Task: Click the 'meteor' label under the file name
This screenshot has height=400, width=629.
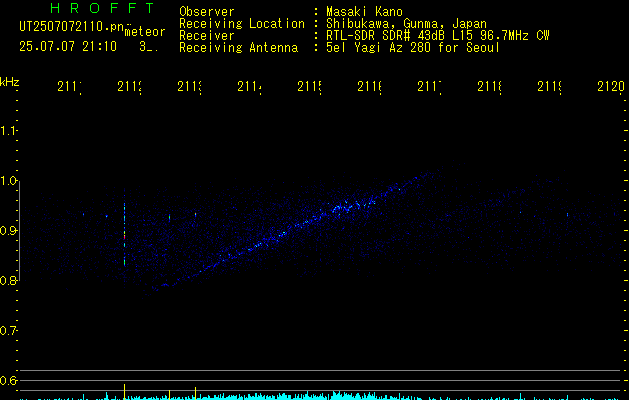Action: [x=145, y=32]
